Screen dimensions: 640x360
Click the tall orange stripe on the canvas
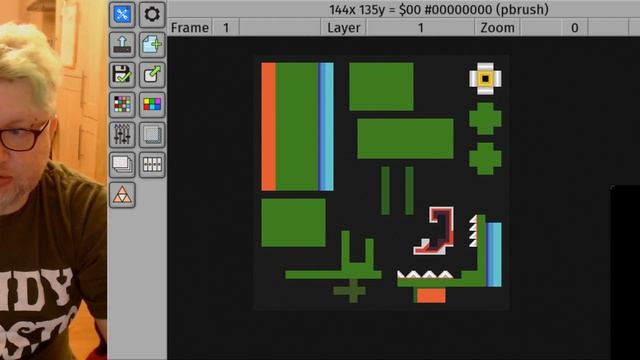[x=268, y=127]
